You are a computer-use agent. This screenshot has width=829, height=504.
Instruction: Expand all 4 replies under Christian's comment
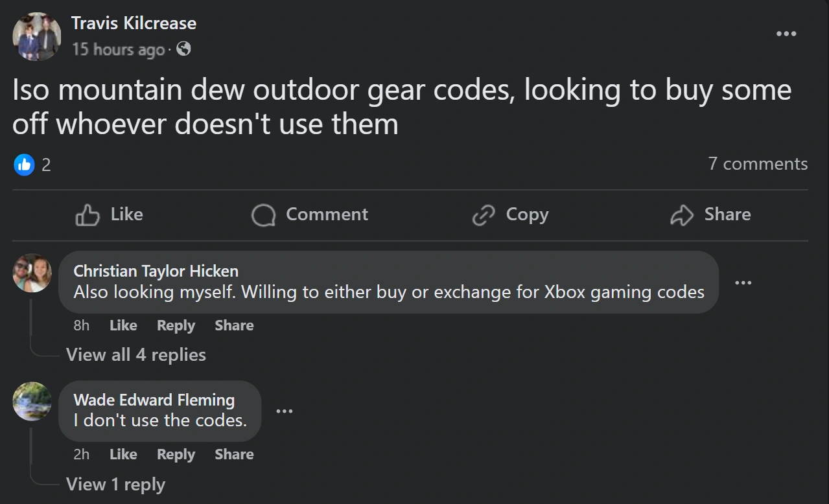coord(136,354)
